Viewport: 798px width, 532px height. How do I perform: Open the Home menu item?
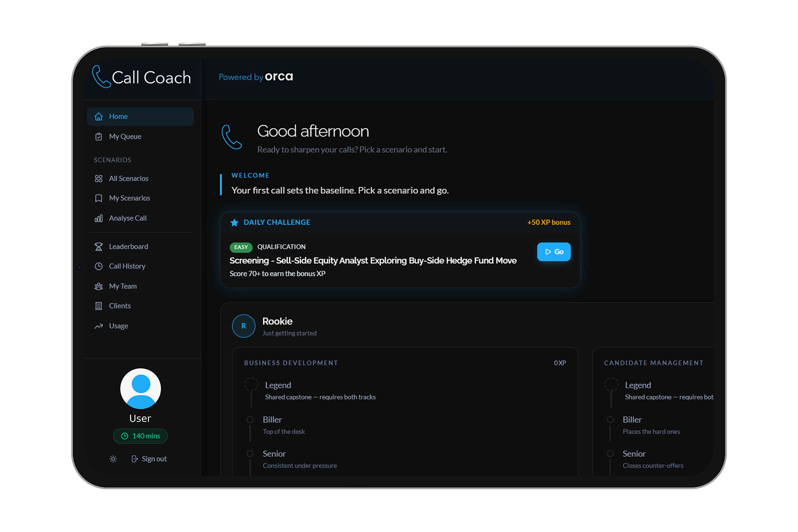pyautogui.click(x=140, y=117)
